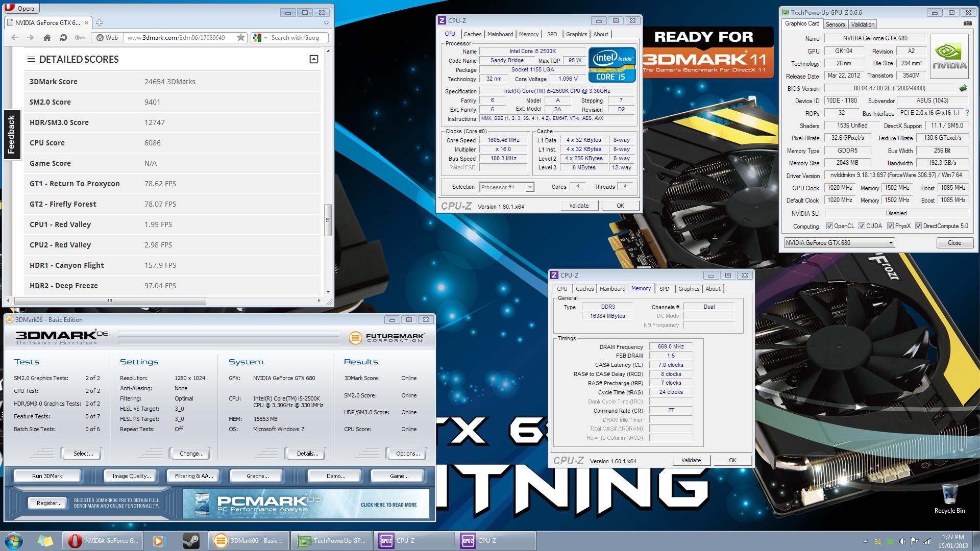Close the NVIDIA GeForce GTX tab
Image resolution: width=980 pixels, height=551 pixels.
coord(87,22)
